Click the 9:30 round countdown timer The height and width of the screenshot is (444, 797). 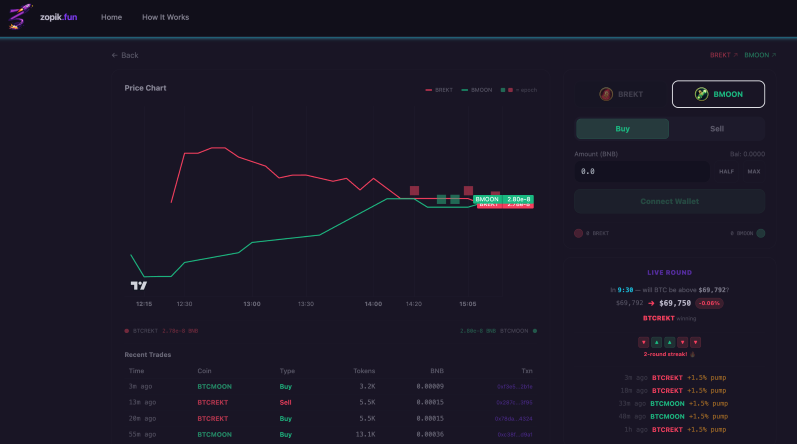(x=625, y=290)
